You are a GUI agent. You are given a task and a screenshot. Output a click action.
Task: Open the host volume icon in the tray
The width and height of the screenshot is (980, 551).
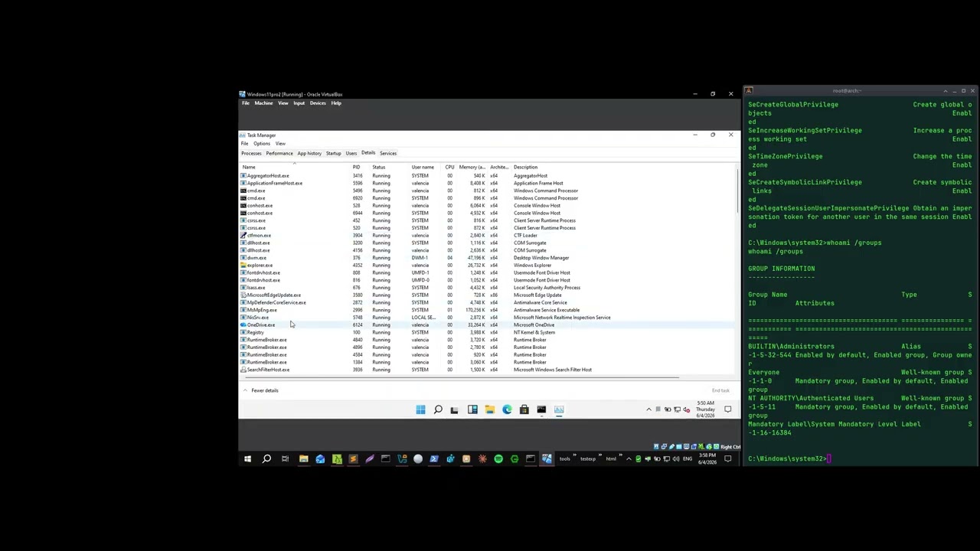[x=675, y=459]
